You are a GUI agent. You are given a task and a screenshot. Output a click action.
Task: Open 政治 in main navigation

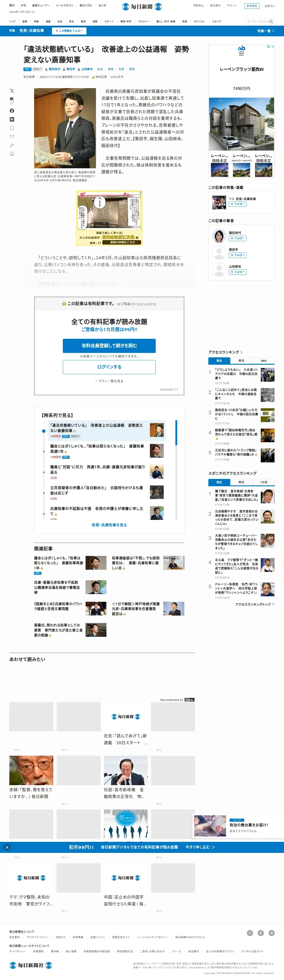click(x=71, y=22)
